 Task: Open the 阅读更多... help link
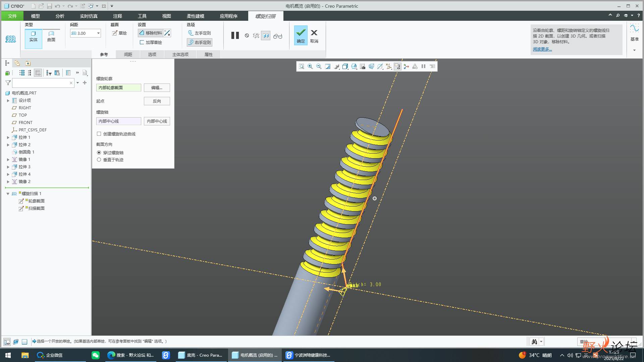(542, 49)
